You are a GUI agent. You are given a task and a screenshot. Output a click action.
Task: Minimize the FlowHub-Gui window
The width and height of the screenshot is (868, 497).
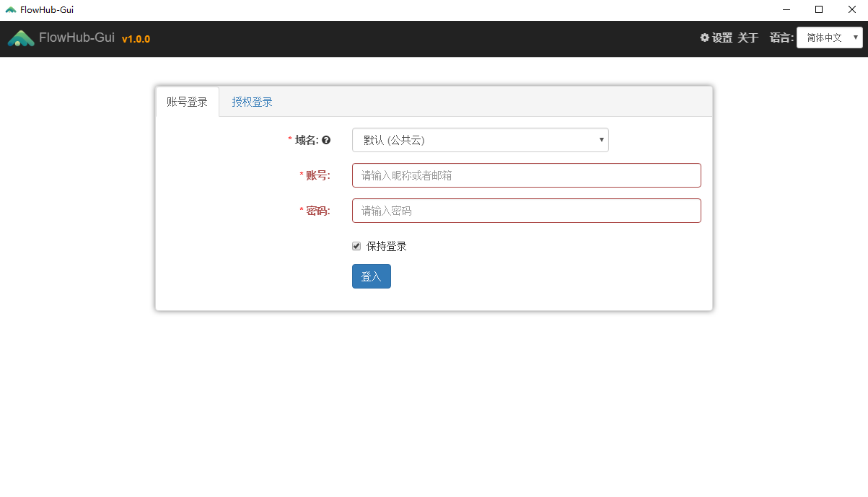point(785,10)
